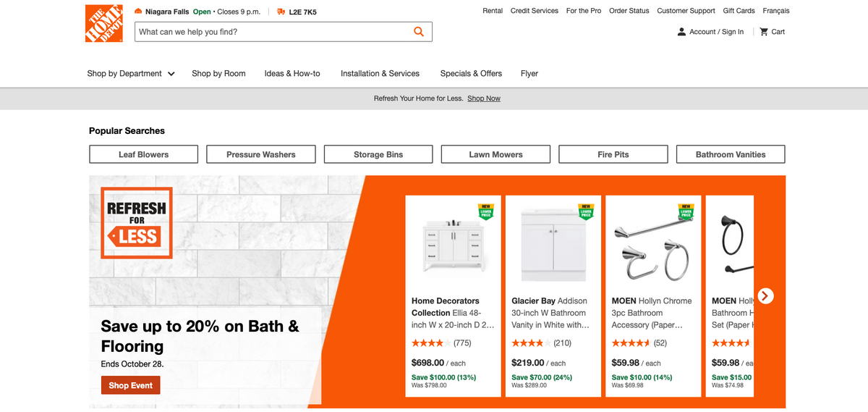This screenshot has height=412, width=868.
Task: Click the Account / Sign In text
Action: [717, 32]
